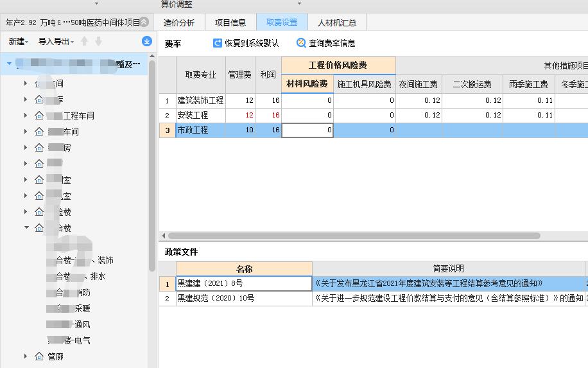The height and width of the screenshot is (368, 588).
Task: Select the tree item ending in 排水
Action: (76, 276)
